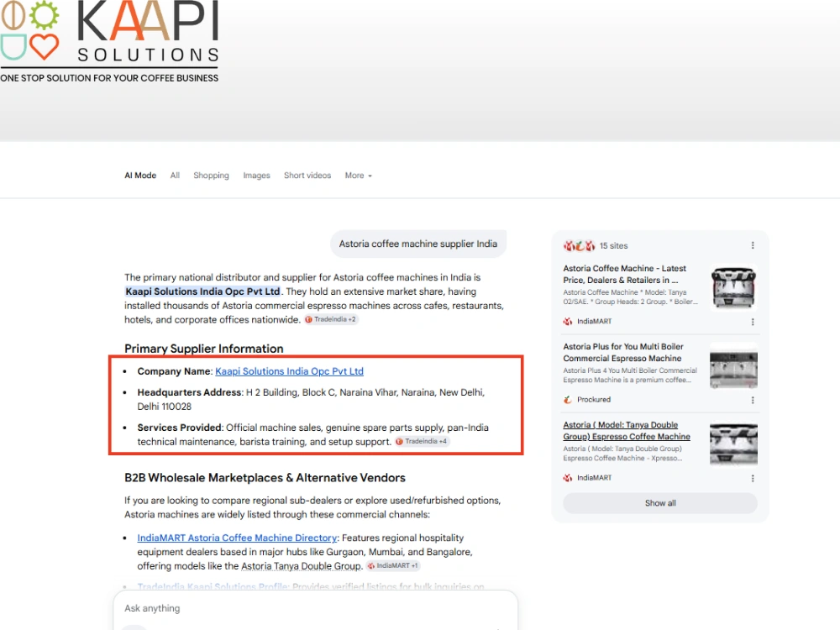Click the Kaapi Solutions logo

click(x=110, y=42)
